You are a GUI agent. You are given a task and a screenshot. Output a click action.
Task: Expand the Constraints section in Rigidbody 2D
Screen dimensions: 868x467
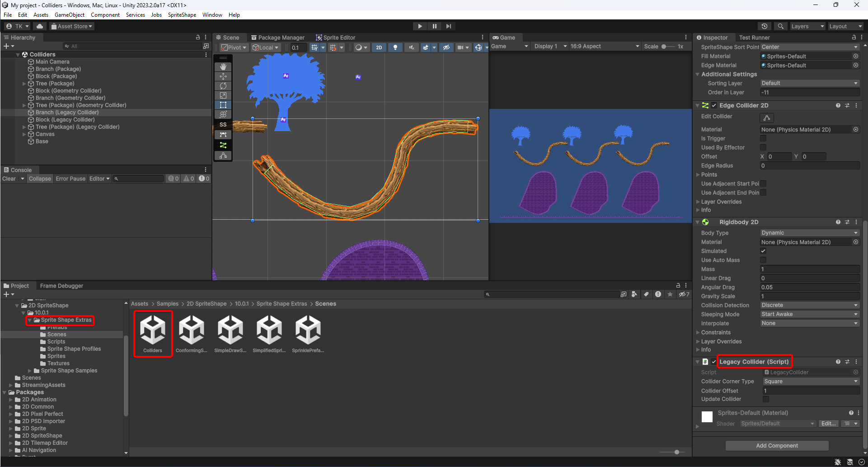click(699, 332)
